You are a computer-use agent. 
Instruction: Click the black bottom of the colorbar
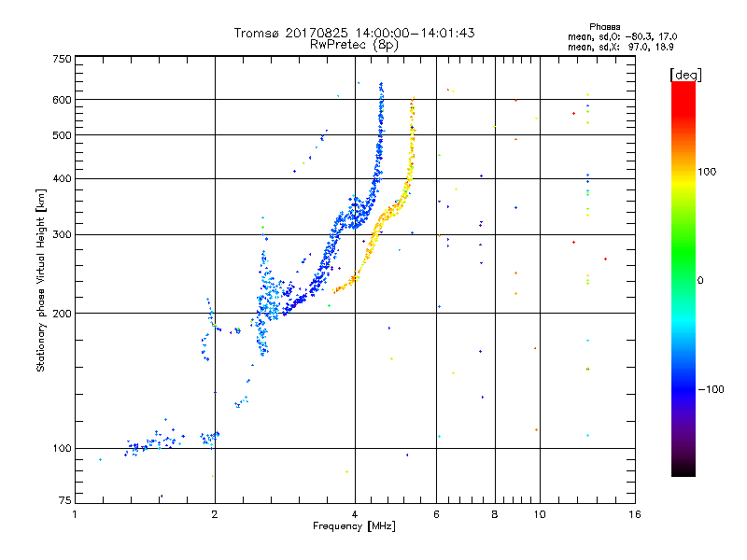click(684, 469)
